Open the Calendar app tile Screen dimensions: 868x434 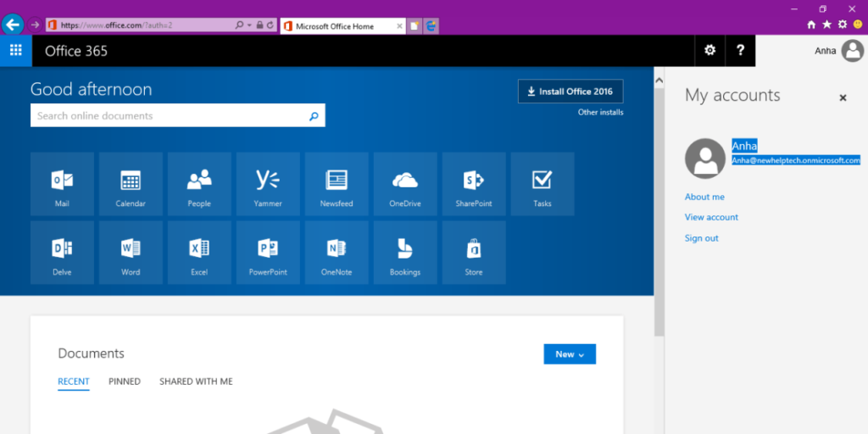(x=131, y=184)
